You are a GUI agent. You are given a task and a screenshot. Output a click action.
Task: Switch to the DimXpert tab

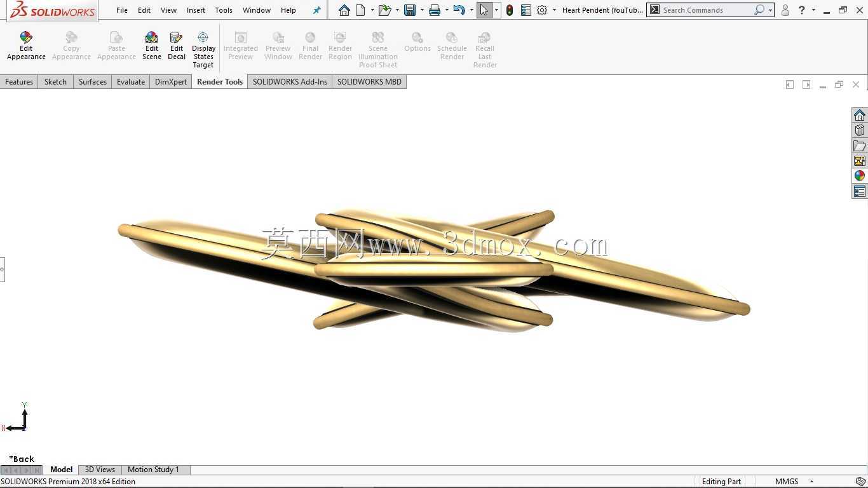[x=171, y=82]
